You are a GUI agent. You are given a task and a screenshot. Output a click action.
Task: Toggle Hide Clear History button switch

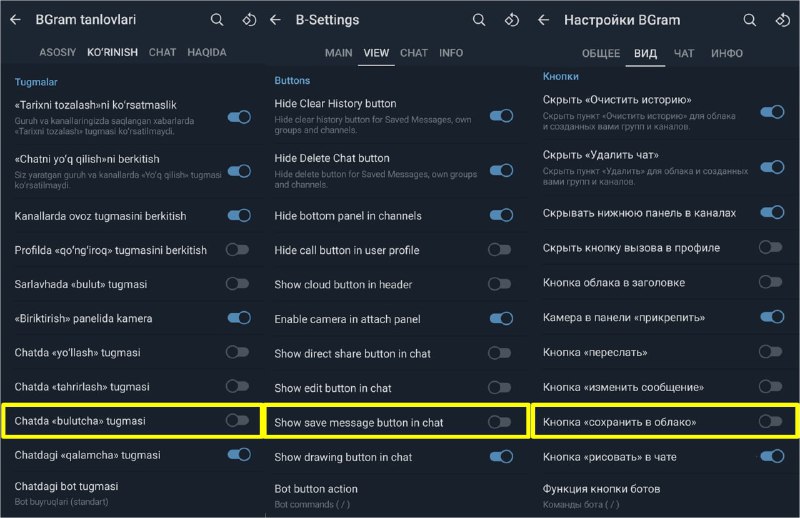pyautogui.click(x=502, y=116)
